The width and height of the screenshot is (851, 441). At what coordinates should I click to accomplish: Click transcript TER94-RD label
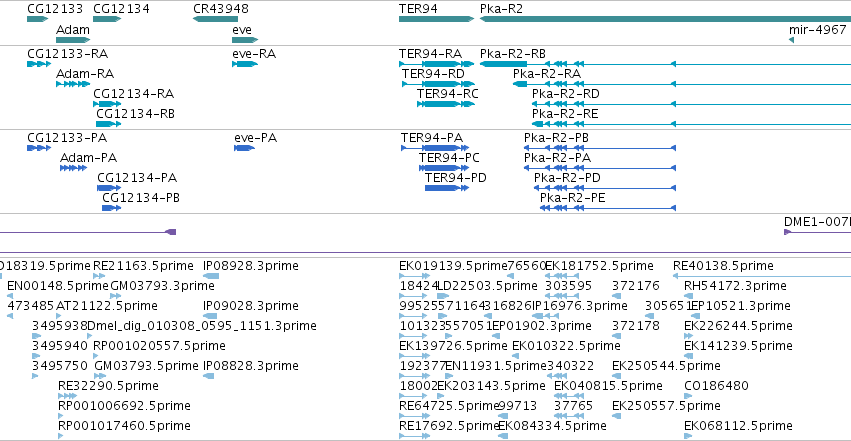[x=433, y=74]
